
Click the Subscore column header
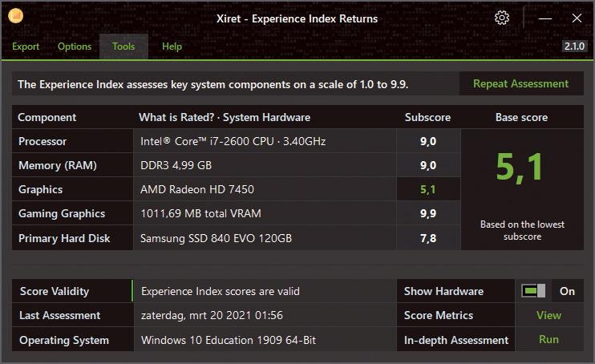(x=427, y=117)
